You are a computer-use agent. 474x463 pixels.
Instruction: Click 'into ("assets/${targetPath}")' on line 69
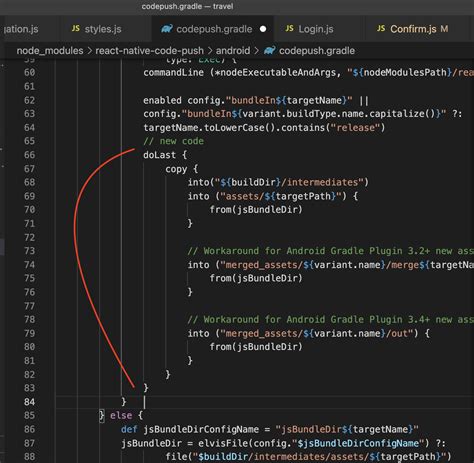point(267,196)
